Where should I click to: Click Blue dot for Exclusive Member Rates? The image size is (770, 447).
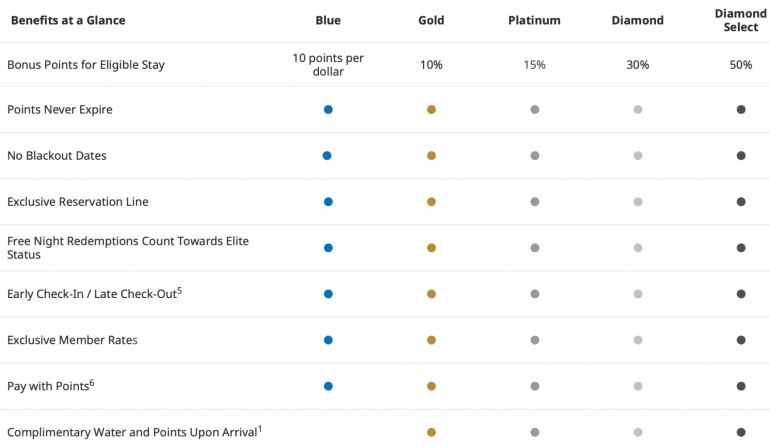point(328,340)
